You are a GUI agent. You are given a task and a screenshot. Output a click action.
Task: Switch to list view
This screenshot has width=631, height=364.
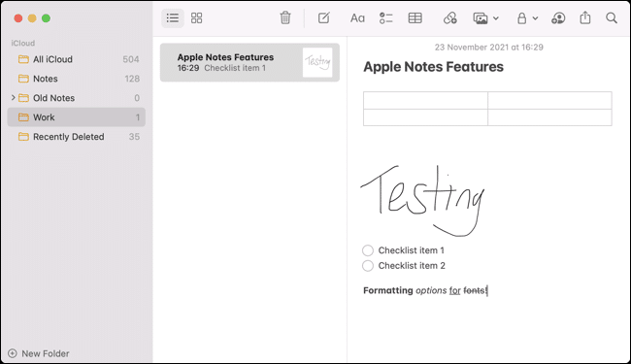click(173, 18)
